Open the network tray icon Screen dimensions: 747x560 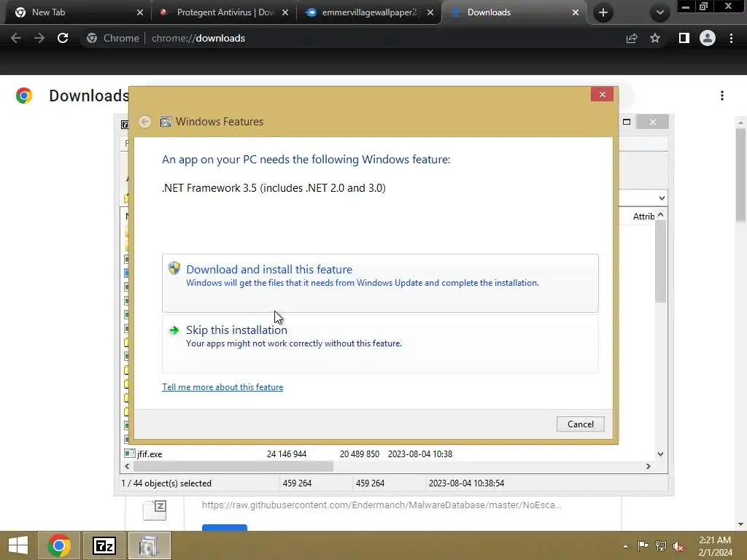point(661,546)
